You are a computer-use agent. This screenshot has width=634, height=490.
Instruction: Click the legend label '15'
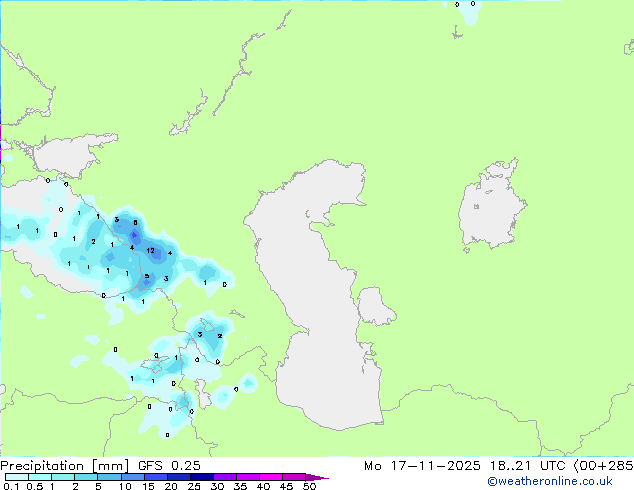click(148, 486)
